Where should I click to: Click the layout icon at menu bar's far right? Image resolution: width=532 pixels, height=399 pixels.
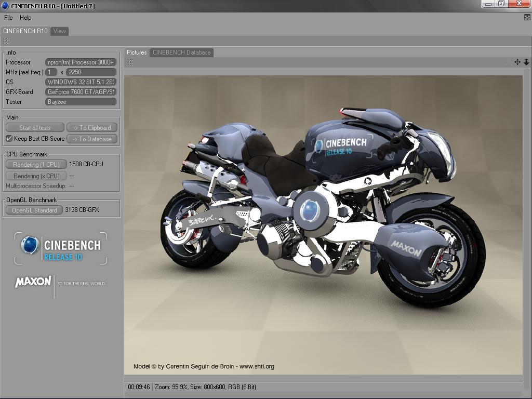tap(527, 17)
